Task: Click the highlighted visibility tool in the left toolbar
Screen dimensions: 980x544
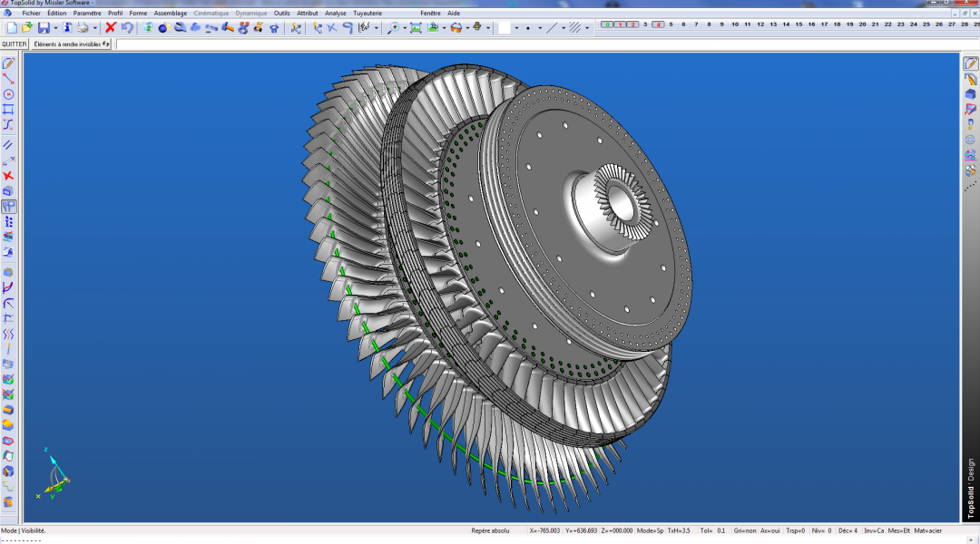Action: (x=9, y=207)
